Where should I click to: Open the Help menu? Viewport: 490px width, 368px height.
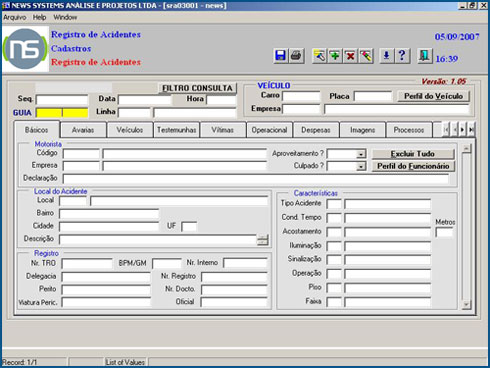point(39,17)
